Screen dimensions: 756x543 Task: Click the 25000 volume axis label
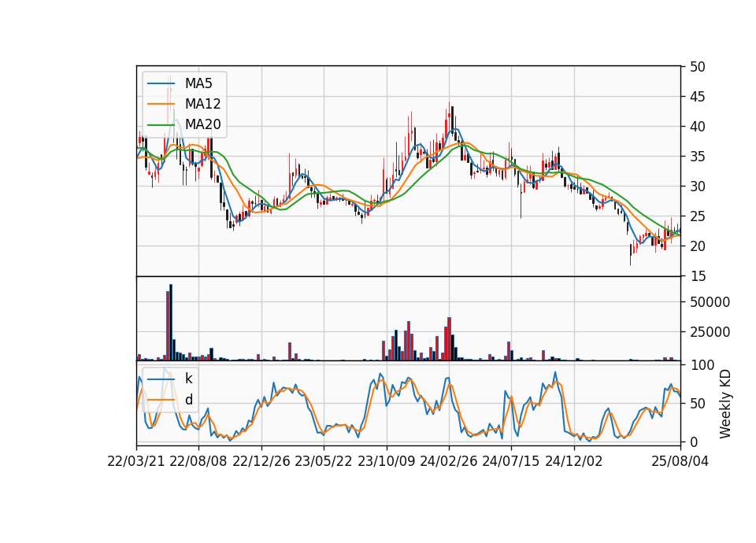click(710, 332)
